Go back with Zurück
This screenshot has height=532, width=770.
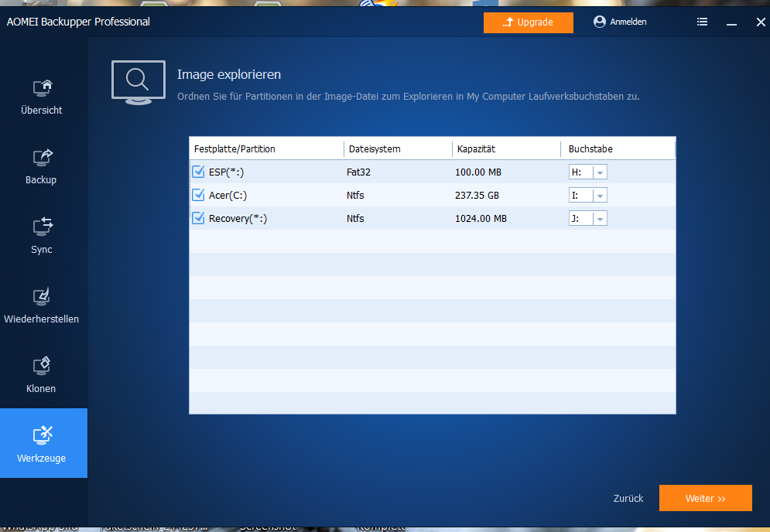pyautogui.click(x=628, y=498)
